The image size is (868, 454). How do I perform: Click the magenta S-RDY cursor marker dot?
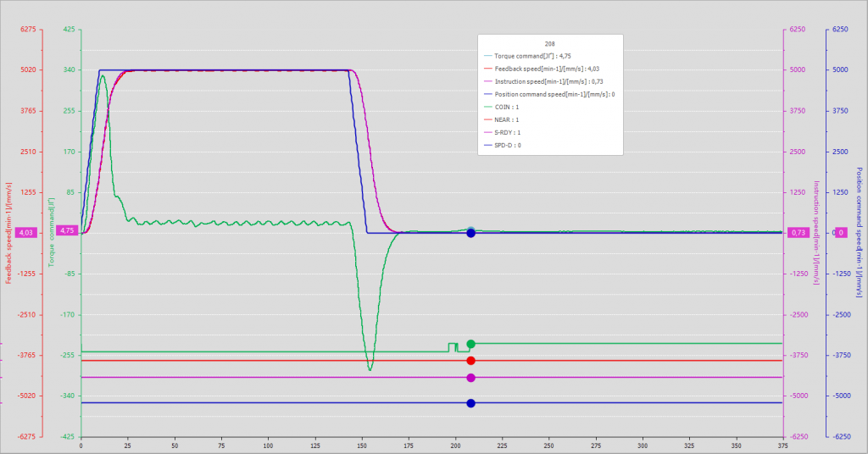coord(470,378)
